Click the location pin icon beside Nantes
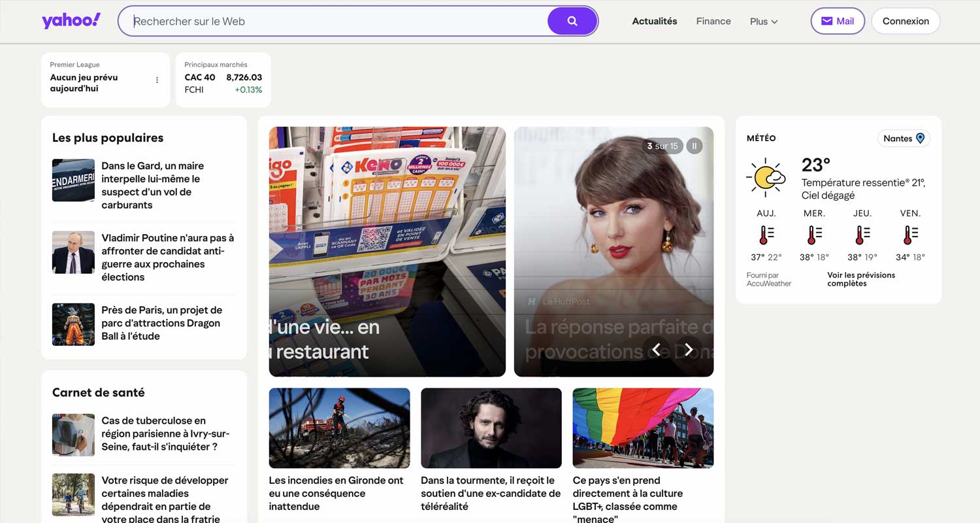Image resolution: width=980 pixels, height=523 pixels. click(920, 138)
